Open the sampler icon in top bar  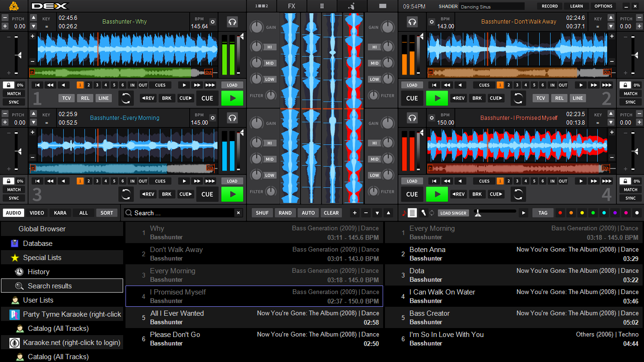[x=351, y=6]
